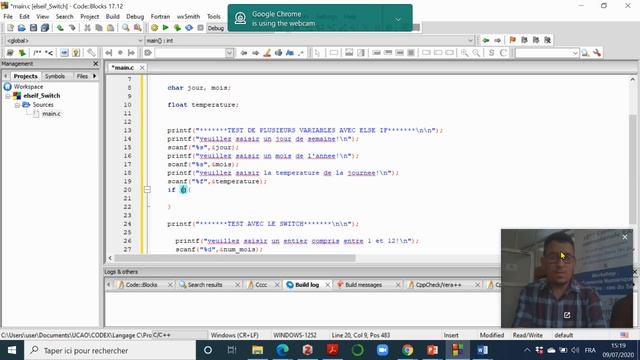640x360 pixels.
Task: Click the Windows search box in taskbar
Action: point(110,350)
